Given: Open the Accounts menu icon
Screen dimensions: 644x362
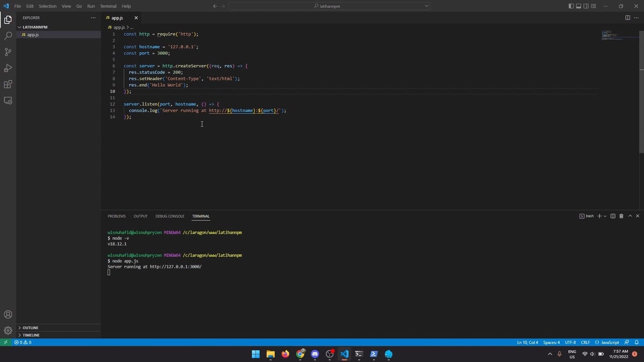Looking at the screenshot, I should [x=8, y=314].
